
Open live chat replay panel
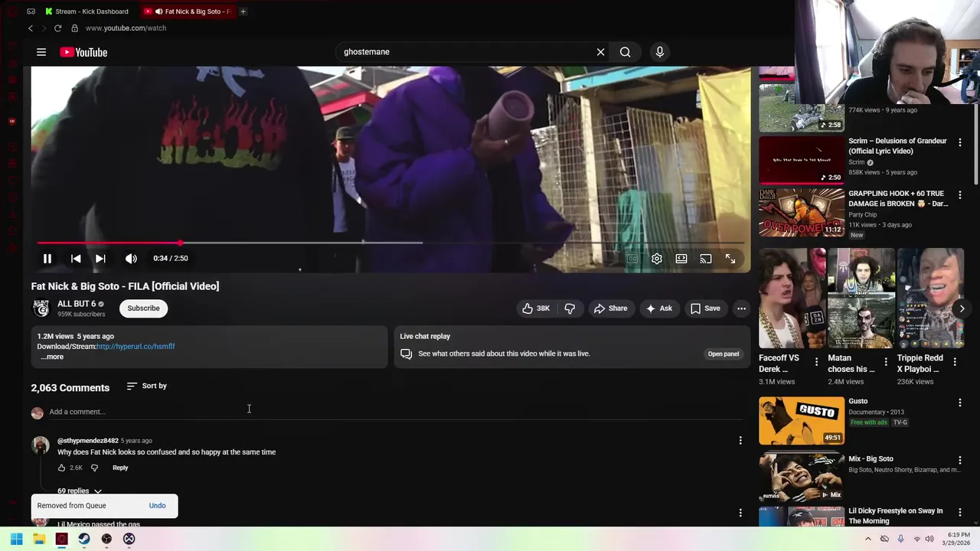[723, 354]
